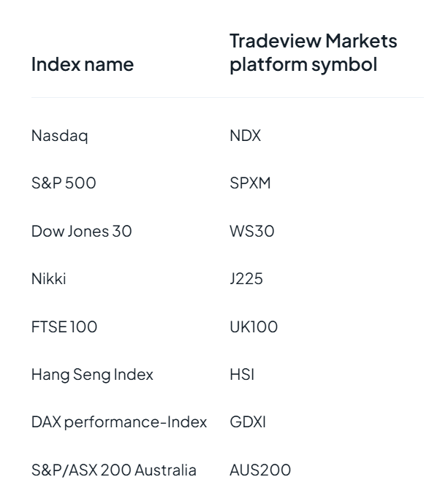Click the DAX performance-Index name
Image resolution: width=440 pixels, height=504 pixels.
(x=119, y=422)
